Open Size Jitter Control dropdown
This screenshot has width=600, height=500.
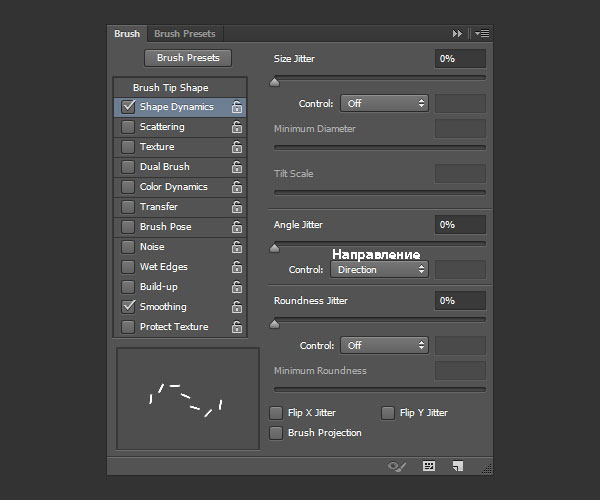pyautogui.click(x=384, y=103)
